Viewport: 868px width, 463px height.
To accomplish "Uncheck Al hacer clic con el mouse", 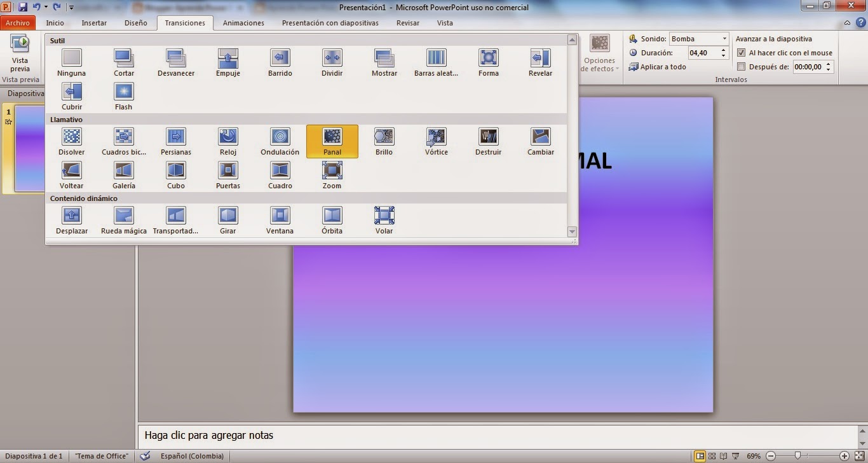I will coord(742,52).
